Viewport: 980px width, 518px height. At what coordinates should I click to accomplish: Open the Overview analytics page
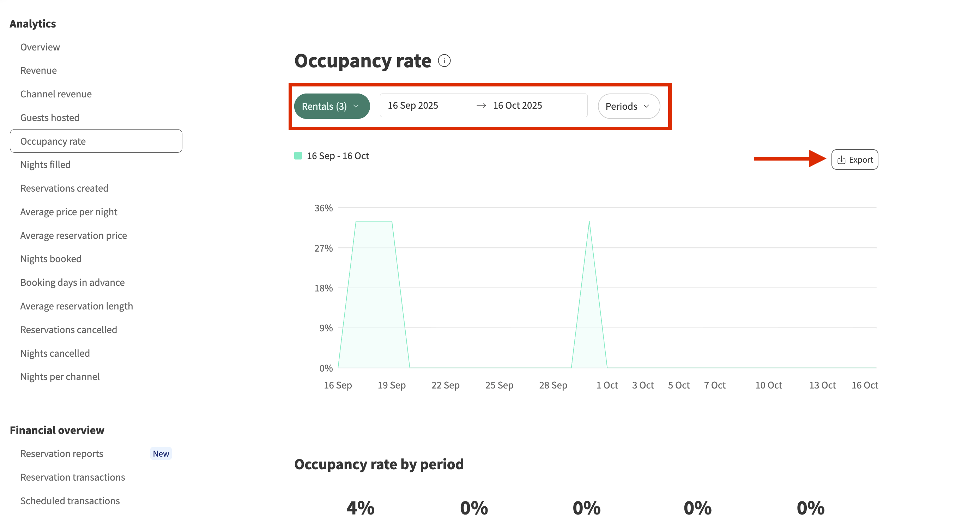tap(40, 47)
